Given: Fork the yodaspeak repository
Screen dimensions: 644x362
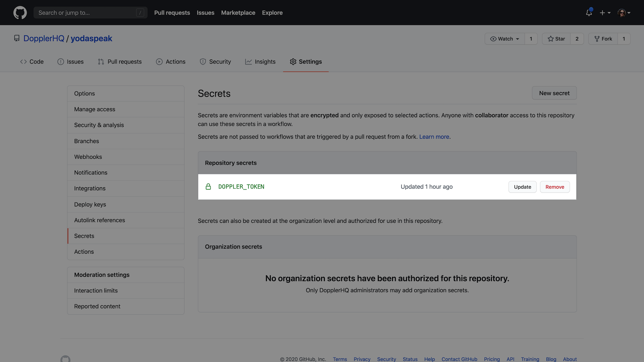Looking at the screenshot, I should [603, 39].
